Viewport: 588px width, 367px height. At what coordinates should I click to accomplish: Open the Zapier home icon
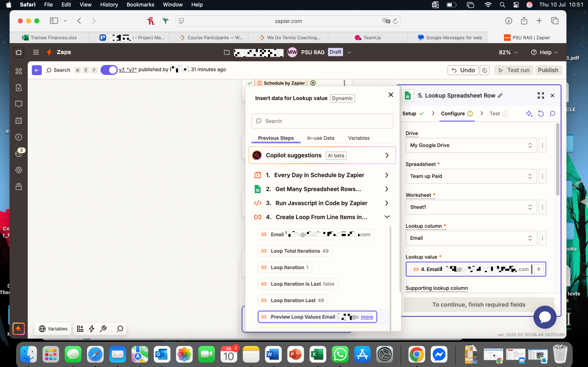click(x=19, y=52)
